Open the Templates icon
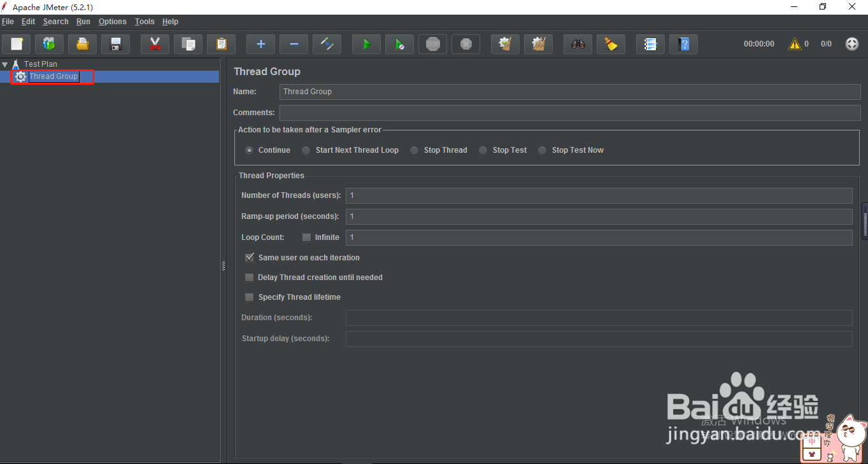Image resolution: width=868 pixels, height=464 pixels. pos(49,44)
